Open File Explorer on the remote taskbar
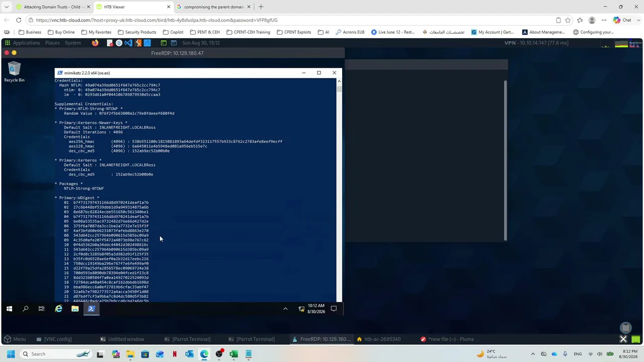This screenshot has width=644, height=362. coord(75,309)
